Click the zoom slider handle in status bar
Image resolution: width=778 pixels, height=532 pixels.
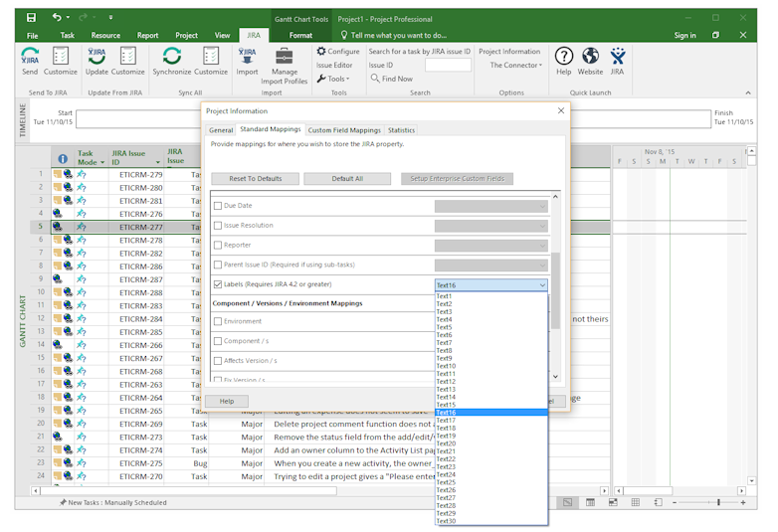coord(718,502)
